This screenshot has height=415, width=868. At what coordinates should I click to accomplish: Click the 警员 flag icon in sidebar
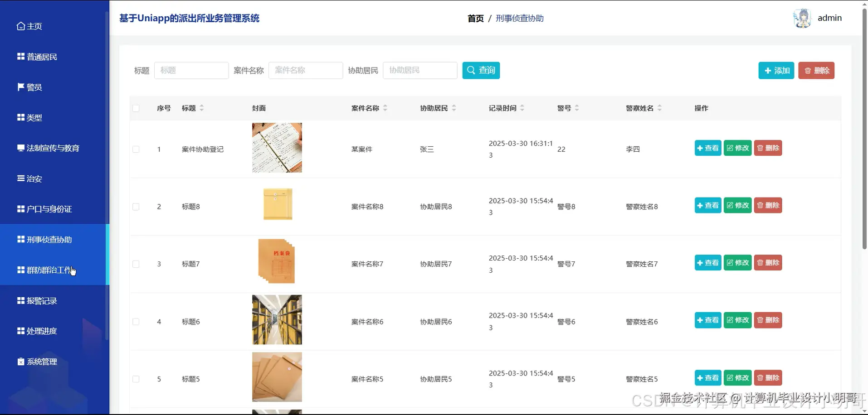pyautogui.click(x=20, y=87)
